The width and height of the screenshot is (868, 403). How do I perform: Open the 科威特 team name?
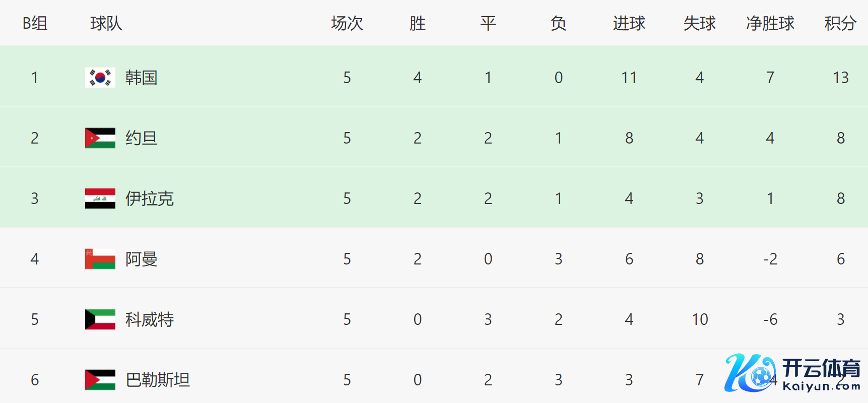149,319
